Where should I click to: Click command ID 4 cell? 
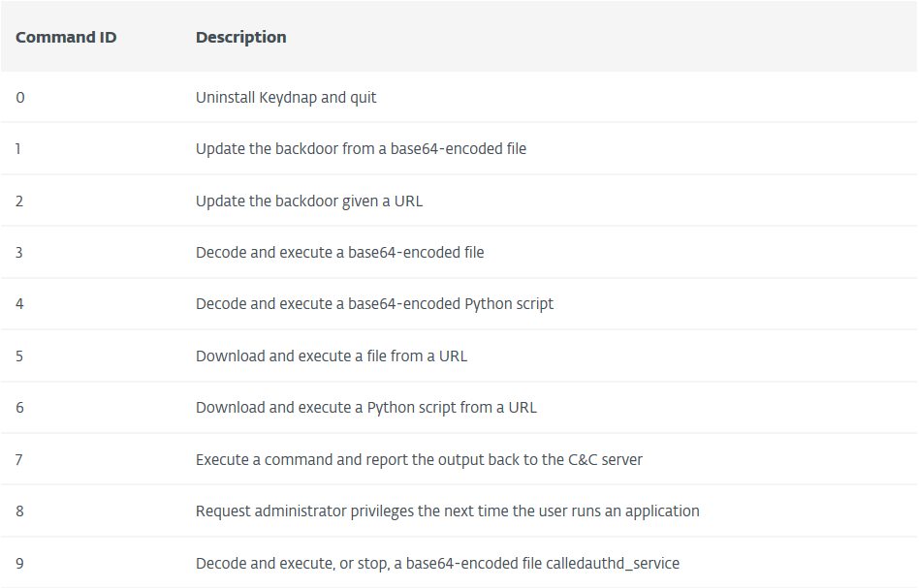click(x=19, y=304)
